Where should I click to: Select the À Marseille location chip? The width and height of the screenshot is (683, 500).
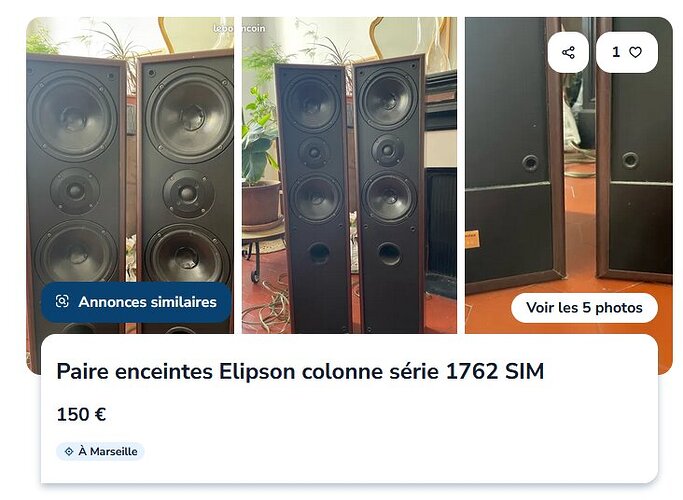point(100,451)
